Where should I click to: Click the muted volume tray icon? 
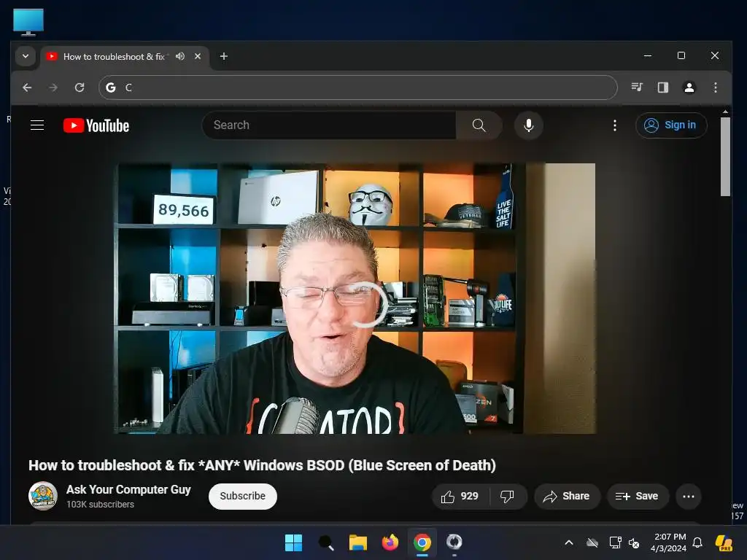coord(634,542)
